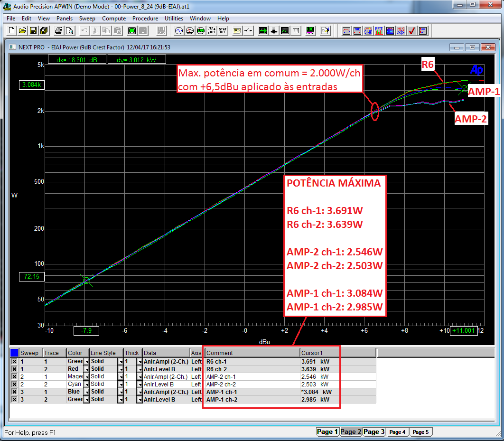
Task: Click the THD test toolbar icon
Action: 357,31
